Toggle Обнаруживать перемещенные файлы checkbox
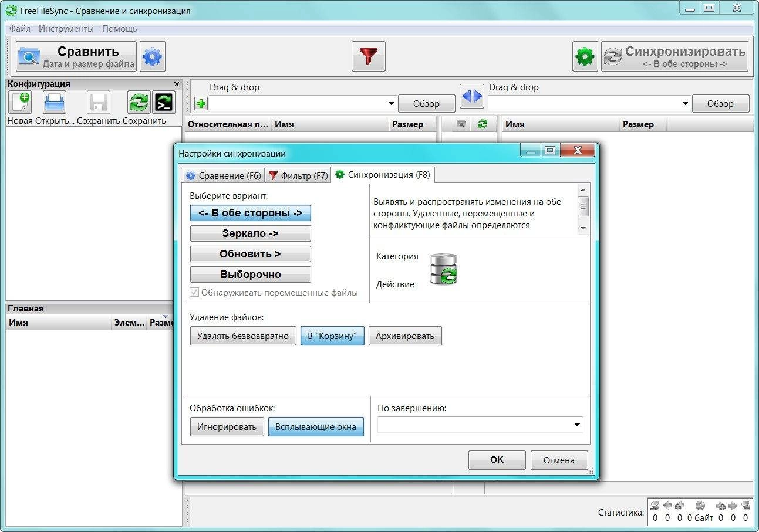The width and height of the screenshot is (759, 532). pyautogui.click(x=194, y=292)
